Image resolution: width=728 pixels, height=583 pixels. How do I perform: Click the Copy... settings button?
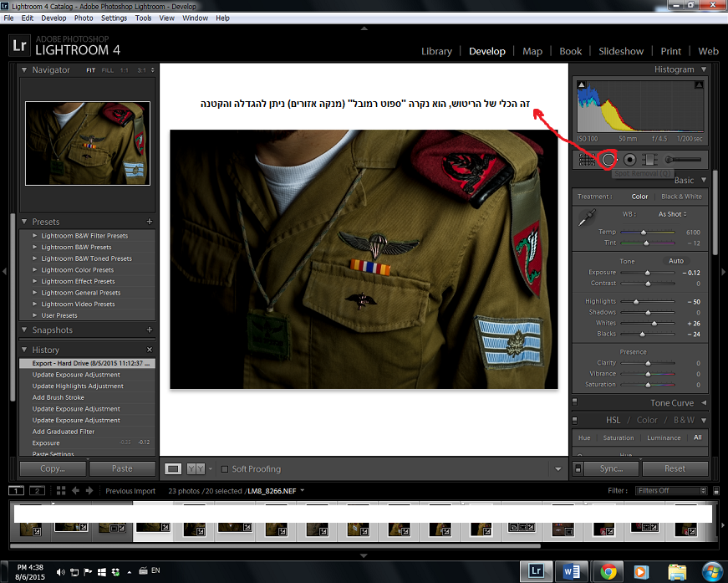pyautogui.click(x=52, y=468)
